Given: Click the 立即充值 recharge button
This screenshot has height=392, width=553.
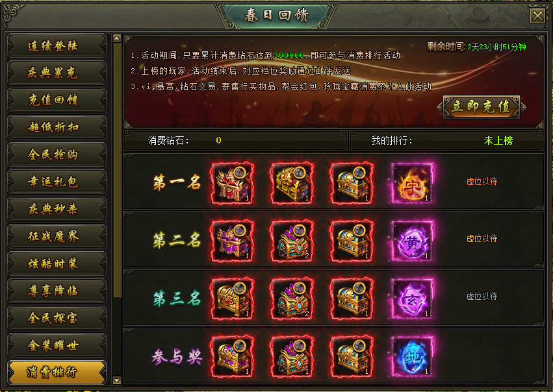Looking at the screenshot, I should pyautogui.click(x=482, y=106).
